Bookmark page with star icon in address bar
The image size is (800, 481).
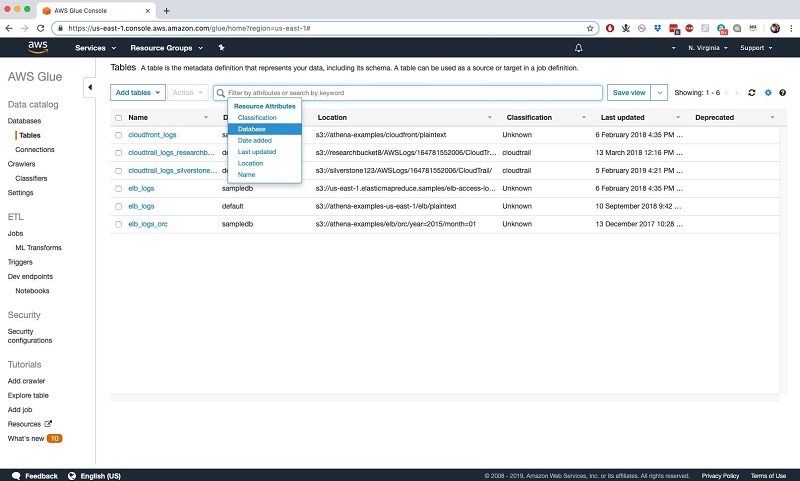point(590,28)
